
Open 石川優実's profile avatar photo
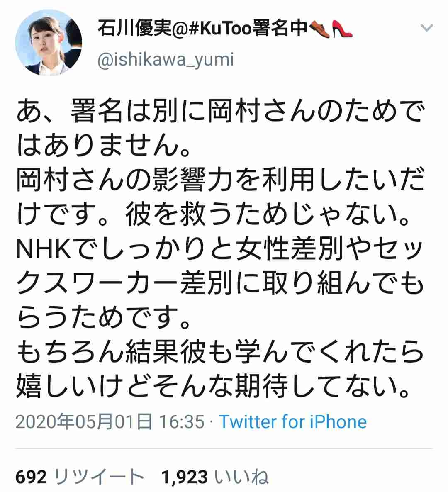coord(49,42)
